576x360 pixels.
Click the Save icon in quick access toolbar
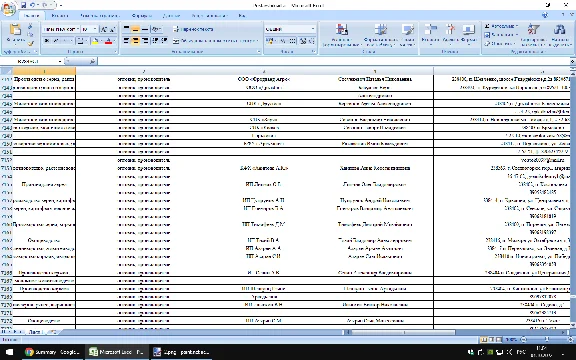[24, 5]
